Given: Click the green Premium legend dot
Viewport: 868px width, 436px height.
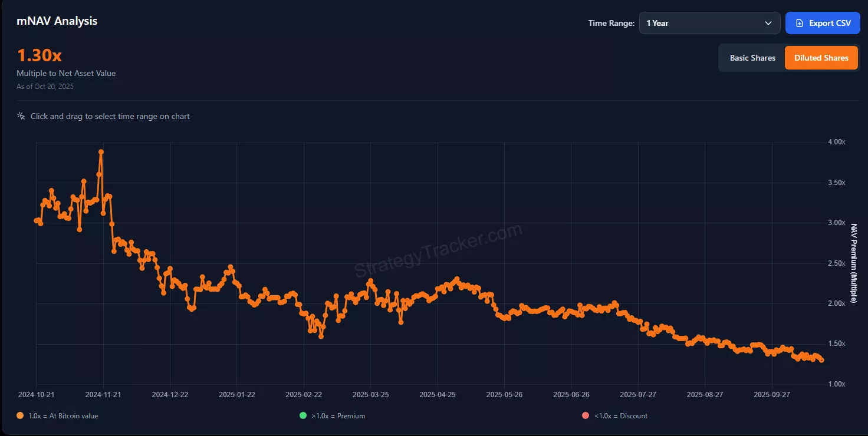Looking at the screenshot, I should (x=303, y=416).
